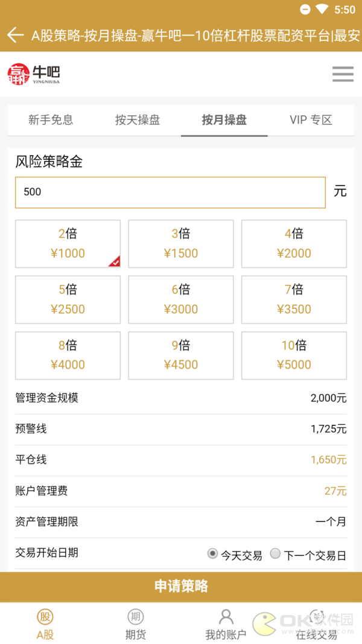The height and width of the screenshot is (644, 362).
Task: Select the 9倍 ¥4500 leverage option
Action: pyautogui.click(x=181, y=355)
